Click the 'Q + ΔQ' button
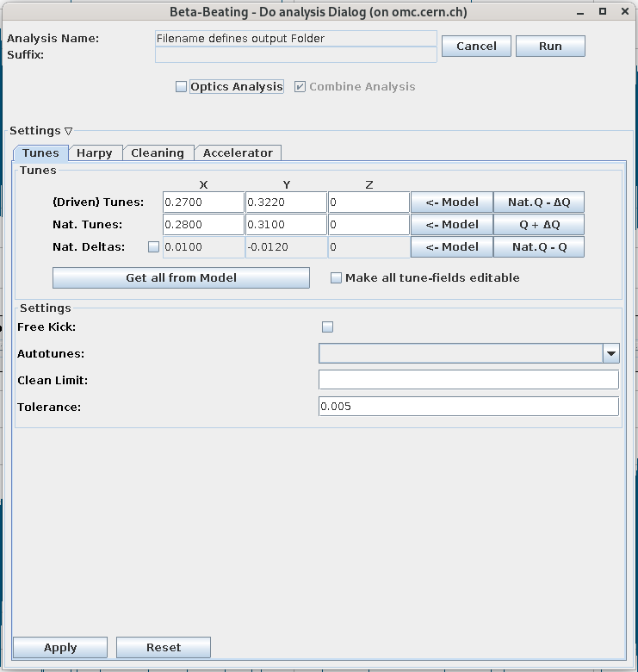The height and width of the screenshot is (672, 638). click(539, 225)
